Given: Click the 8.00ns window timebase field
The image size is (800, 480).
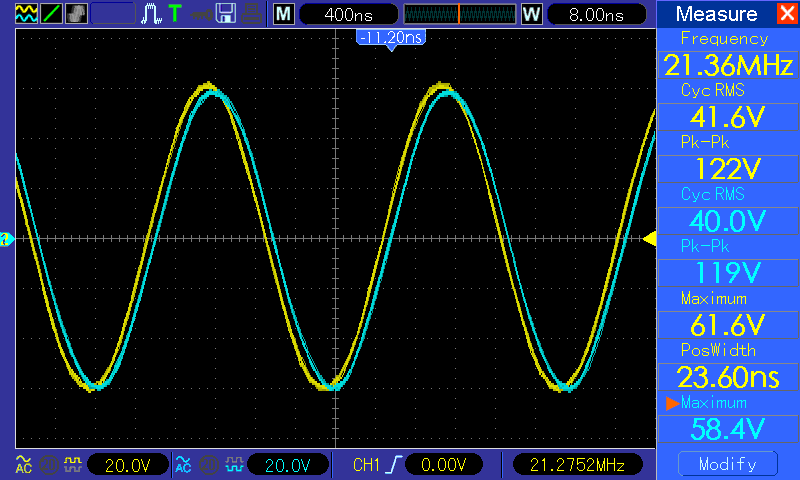Looking at the screenshot, I should [x=593, y=14].
